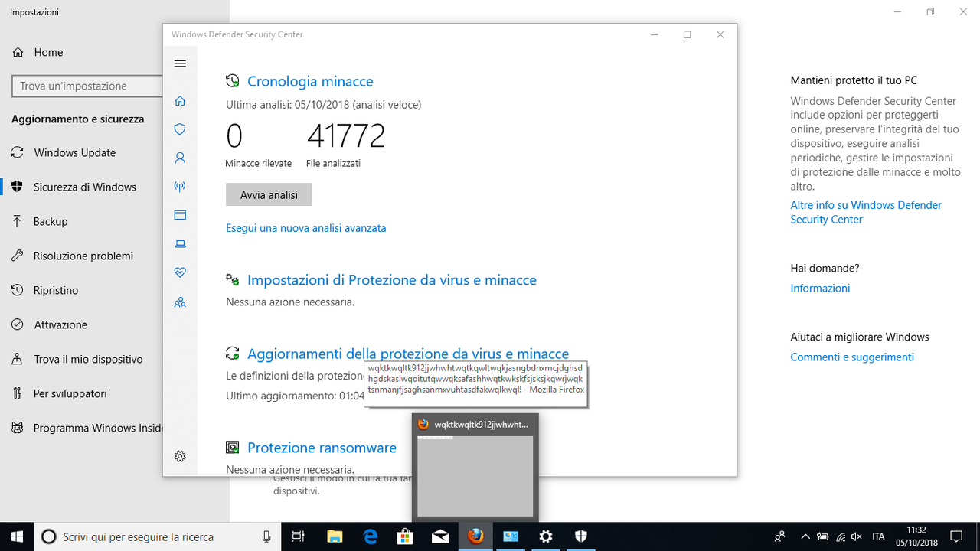This screenshot has width=980, height=551.
Task: Minimize the Windows Defender Security Center window
Action: pyautogui.click(x=655, y=34)
